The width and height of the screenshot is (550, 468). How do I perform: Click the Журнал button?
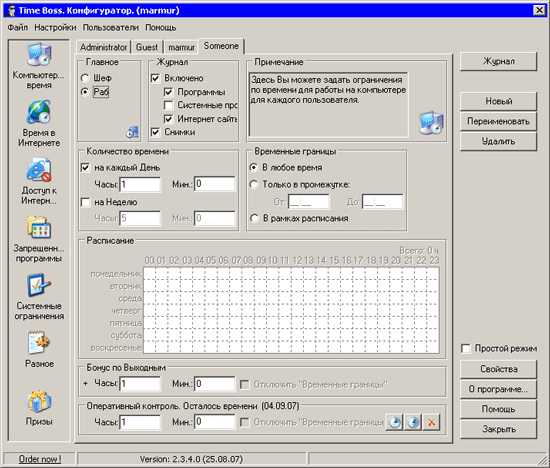tap(498, 61)
